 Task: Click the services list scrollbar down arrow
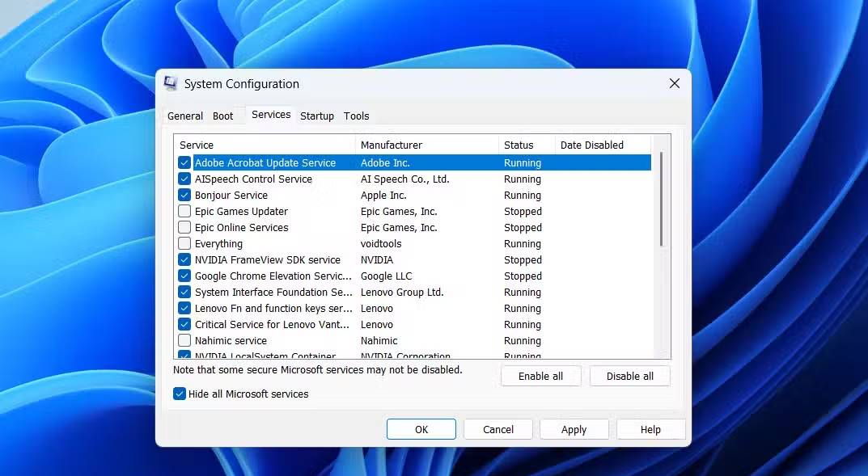pos(665,353)
